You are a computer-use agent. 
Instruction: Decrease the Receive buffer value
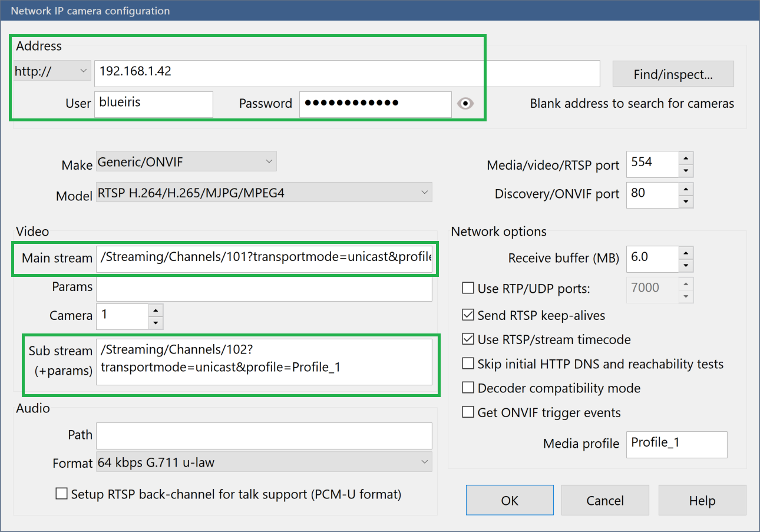coord(686,266)
